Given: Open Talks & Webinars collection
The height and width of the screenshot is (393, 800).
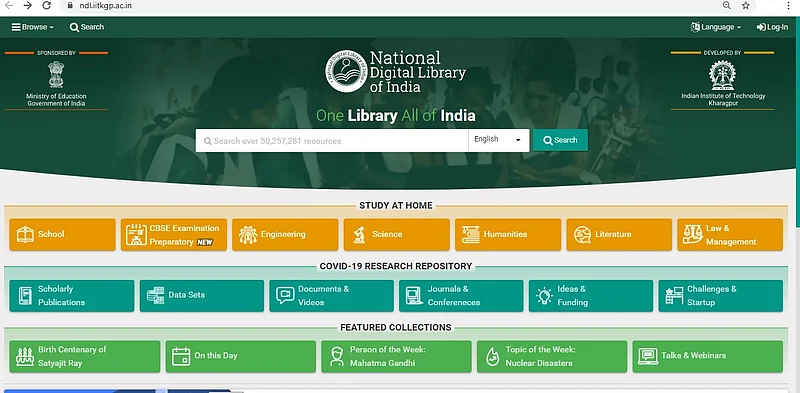Looking at the screenshot, I should 708,356.
